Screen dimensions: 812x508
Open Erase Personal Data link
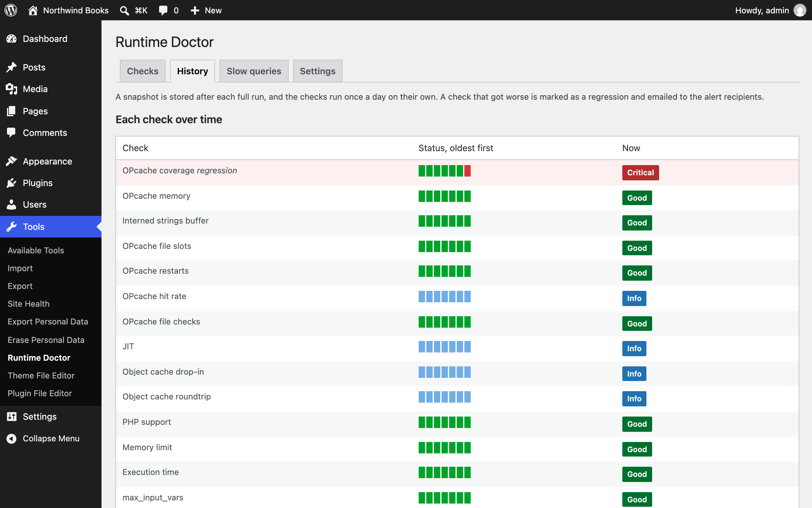[x=46, y=340]
